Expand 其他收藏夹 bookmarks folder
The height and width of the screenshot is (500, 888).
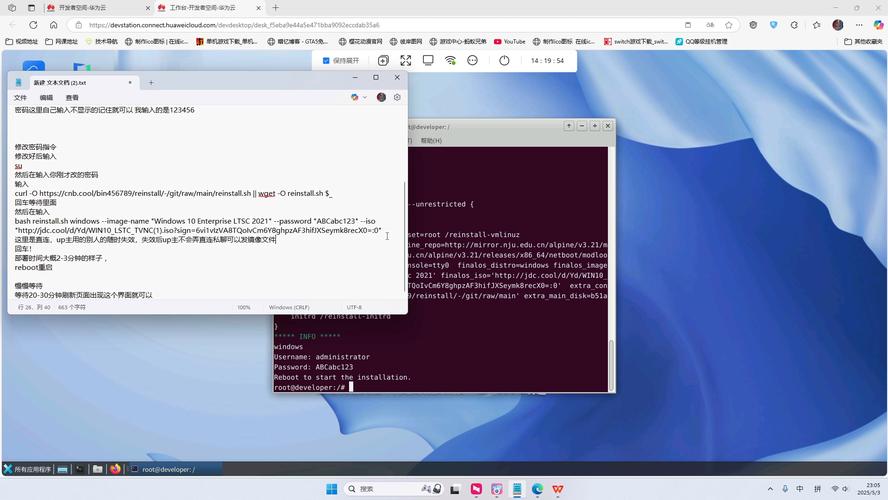pos(862,42)
